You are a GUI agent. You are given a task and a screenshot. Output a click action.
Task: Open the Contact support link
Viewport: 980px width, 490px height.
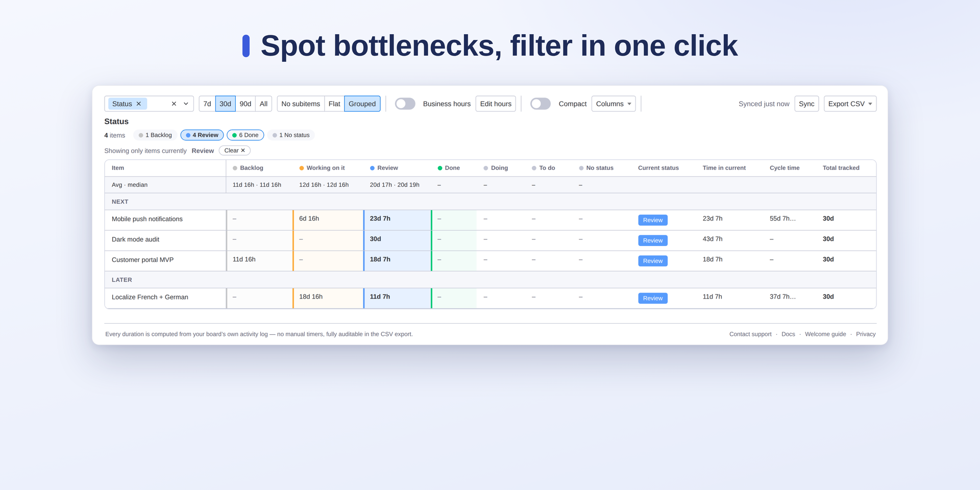750,334
